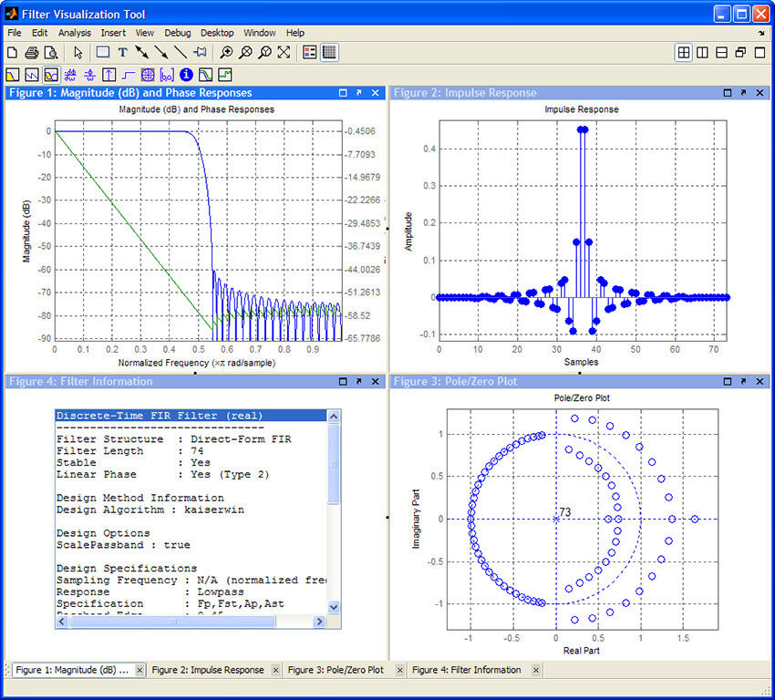
Task: Choose the tiled 2x2 window layout icon
Action: (683, 53)
